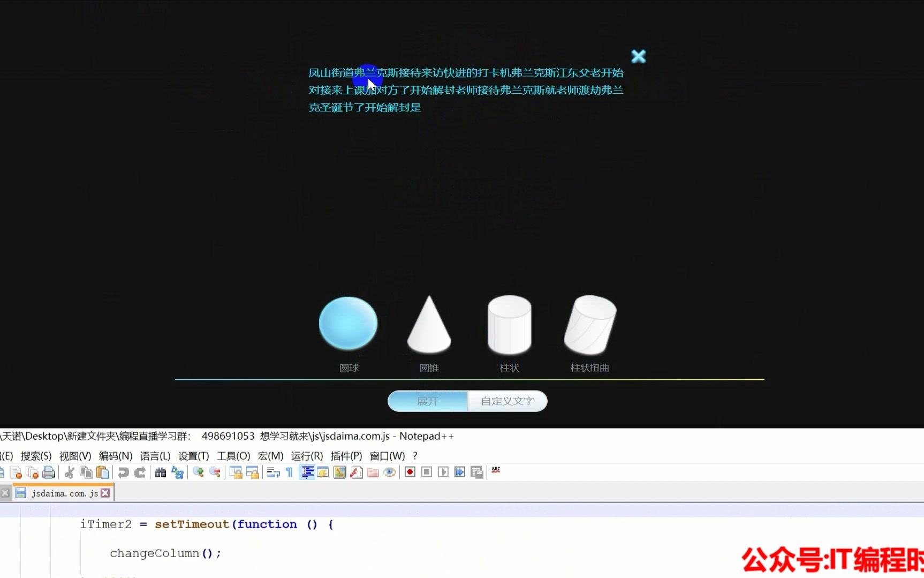Toggle Show All Characters (paragraph mark) icon

pos(289,472)
